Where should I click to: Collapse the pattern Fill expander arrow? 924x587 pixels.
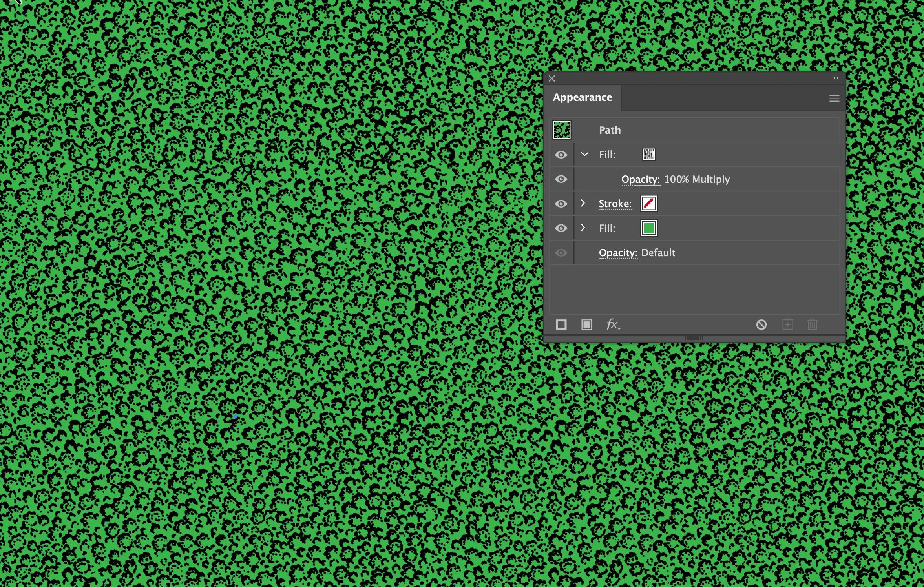click(584, 155)
